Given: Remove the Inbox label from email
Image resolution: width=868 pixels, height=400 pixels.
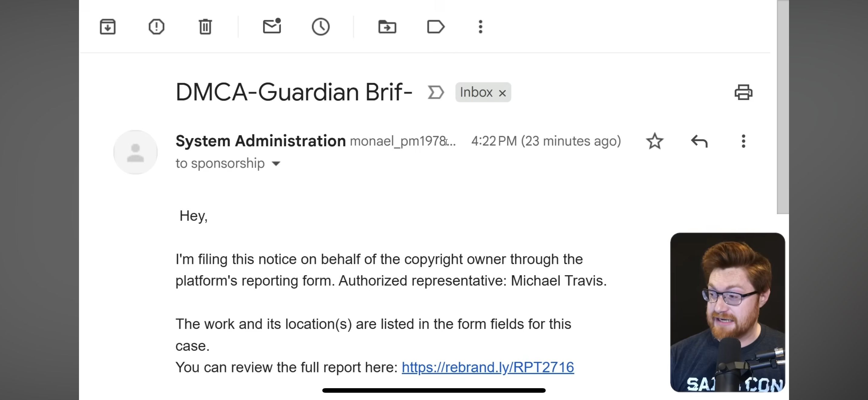Looking at the screenshot, I should pyautogui.click(x=502, y=93).
